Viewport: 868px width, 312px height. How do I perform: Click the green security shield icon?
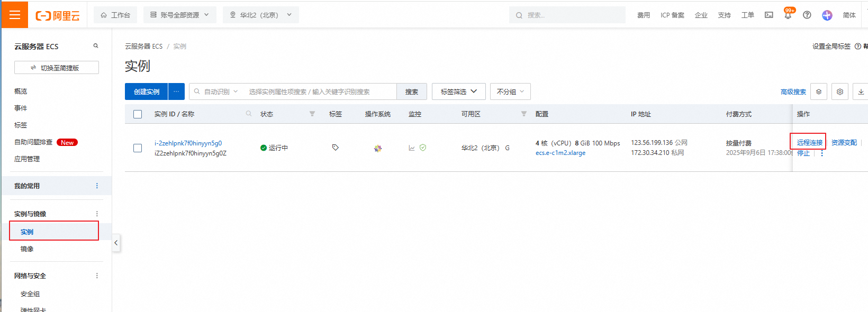point(423,148)
